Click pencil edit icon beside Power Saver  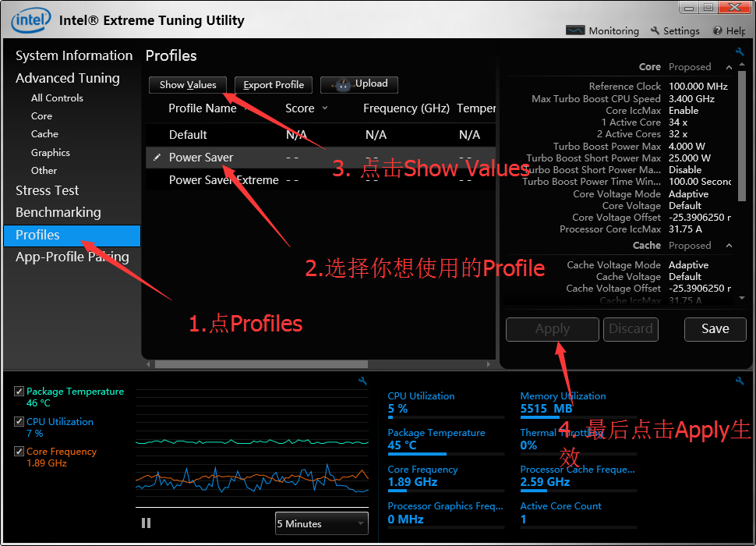click(157, 158)
